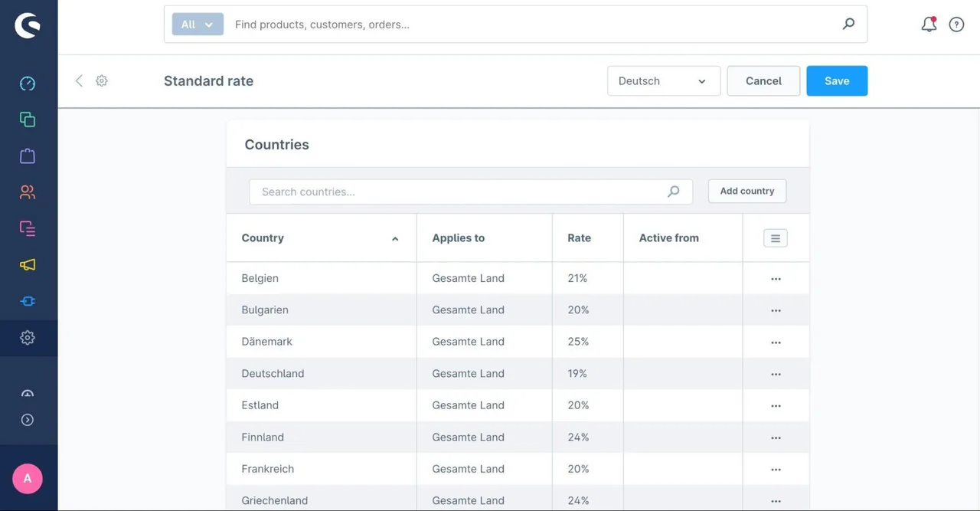The width and height of the screenshot is (980, 511).
Task: Click the Save button
Action: pyautogui.click(x=837, y=81)
